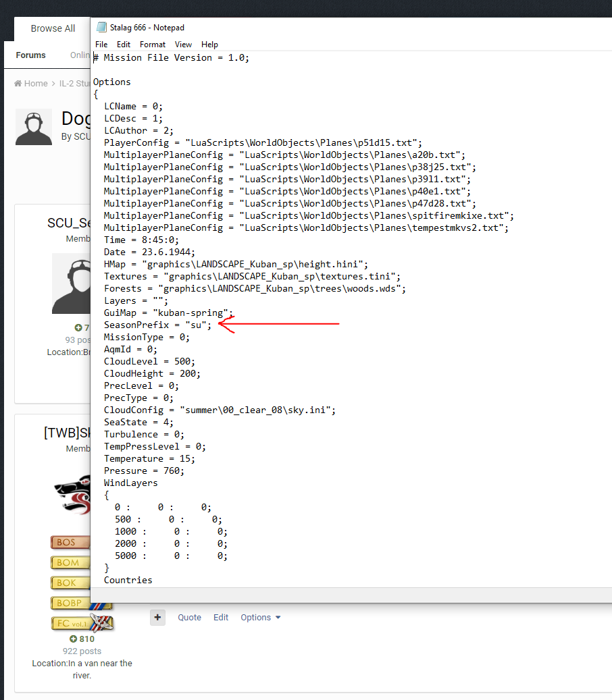Click the SeaState = 4; line
The image size is (612, 700).
coord(138,423)
